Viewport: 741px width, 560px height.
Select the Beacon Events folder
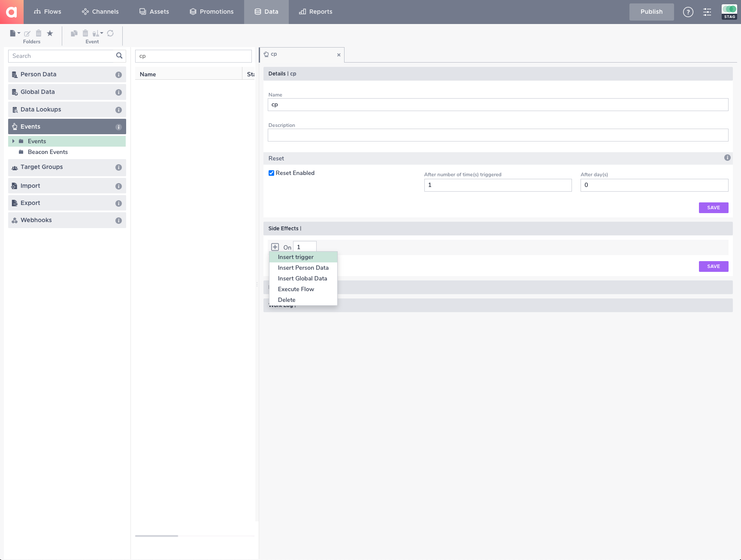click(x=48, y=152)
